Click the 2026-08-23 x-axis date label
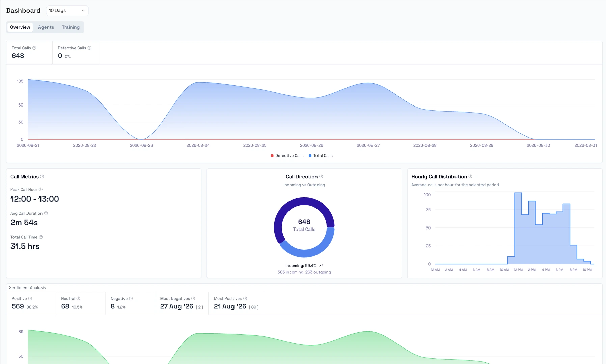This screenshot has width=606, height=364. point(141,145)
